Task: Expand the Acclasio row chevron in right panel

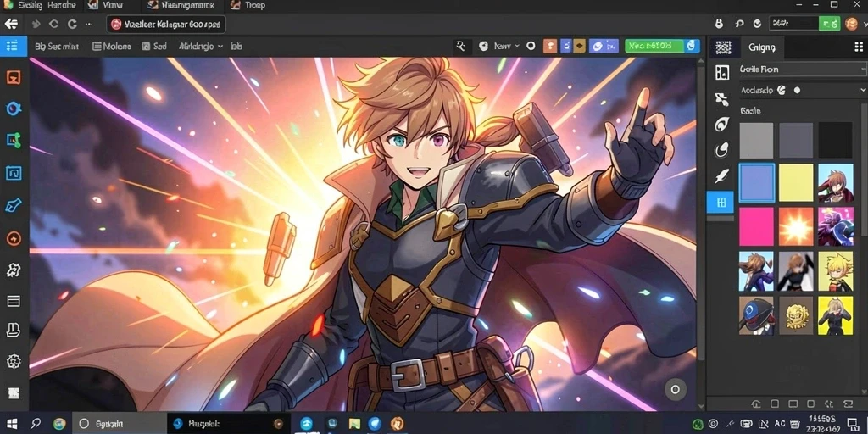Action: tap(863, 90)
